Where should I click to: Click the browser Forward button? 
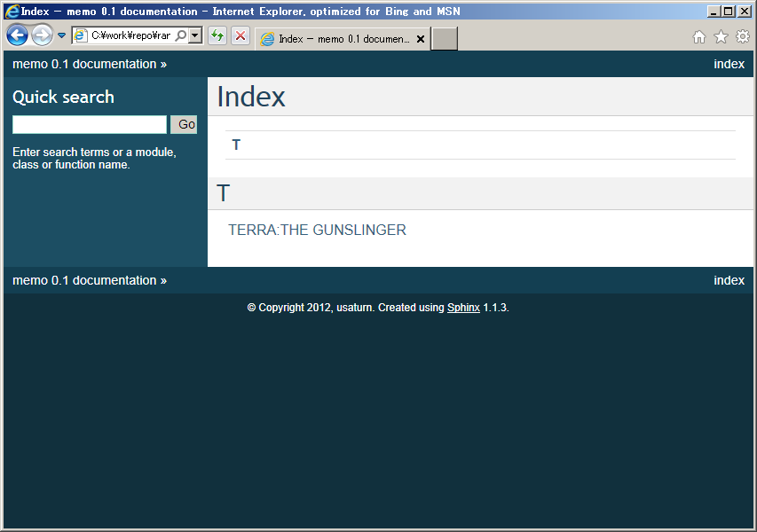pyautogui.click(x=42, y=35)
